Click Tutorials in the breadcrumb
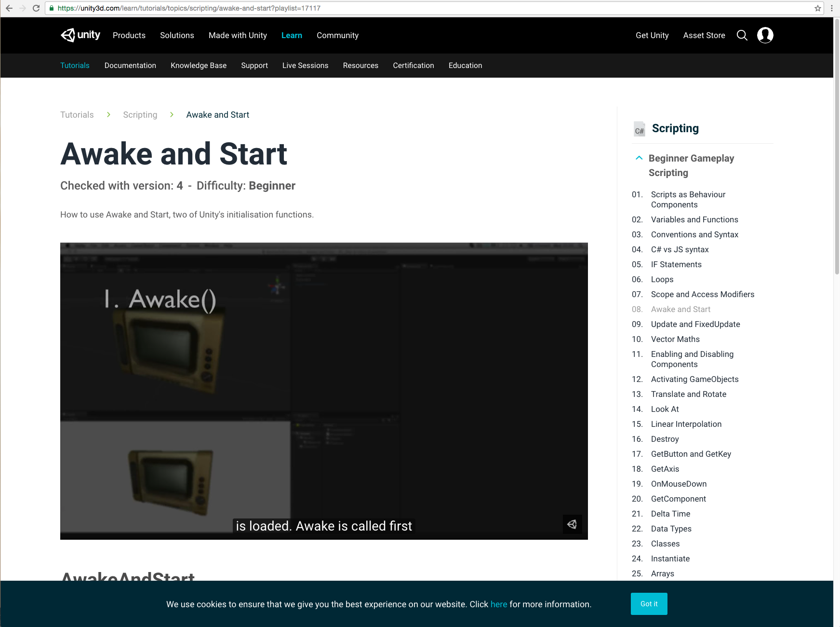The width and height of the screenshot is (840, 627). pos(77,115)
